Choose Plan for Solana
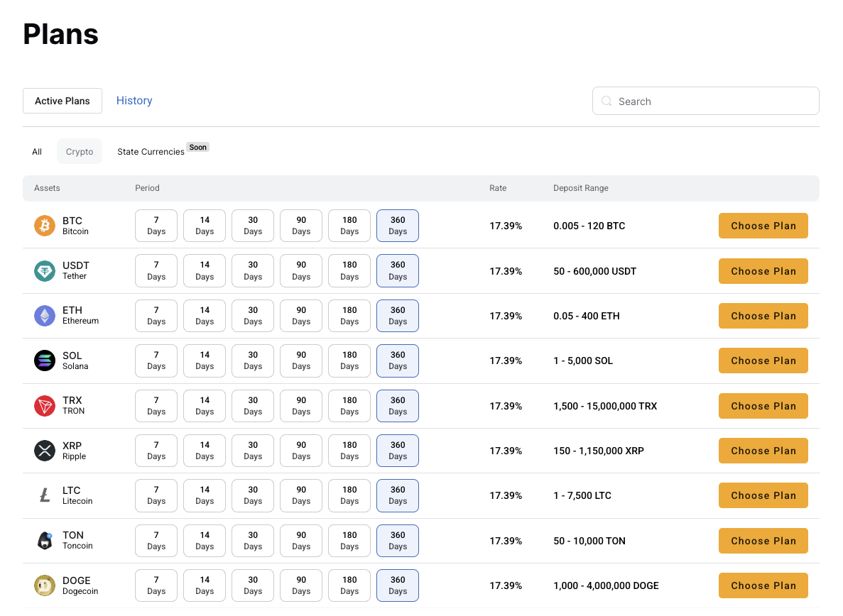 pos(763,361)
